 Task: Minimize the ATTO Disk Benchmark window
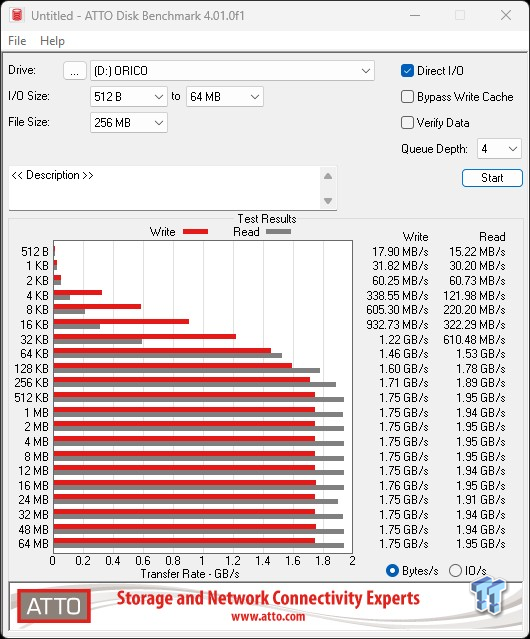pyautogui.click(x=415, y=15)
